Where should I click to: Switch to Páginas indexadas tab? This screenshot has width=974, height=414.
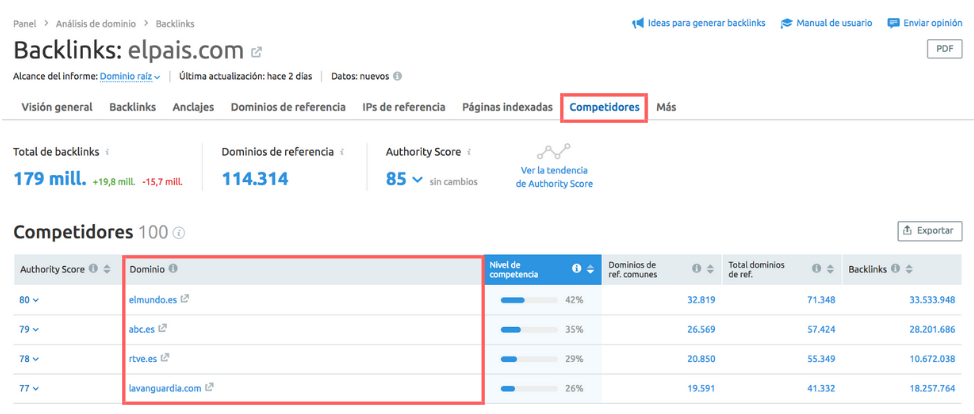pos(507,107)
